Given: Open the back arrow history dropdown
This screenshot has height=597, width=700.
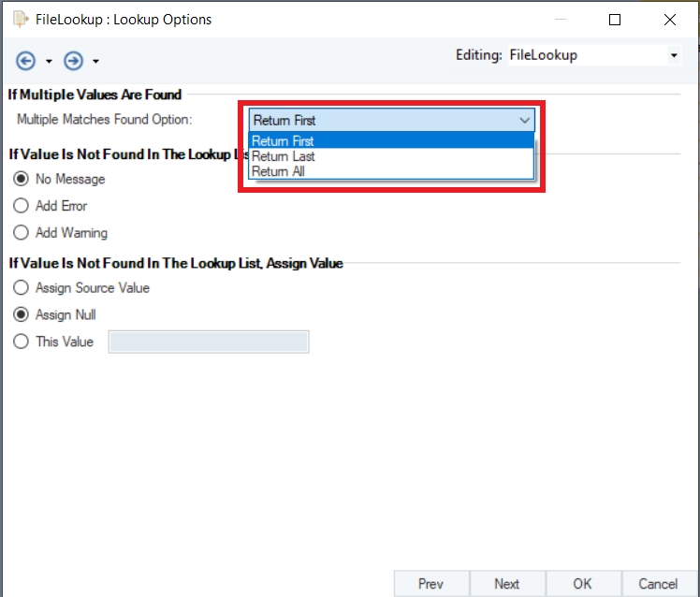Looking at the screenshot, I should tap(49, 62).
